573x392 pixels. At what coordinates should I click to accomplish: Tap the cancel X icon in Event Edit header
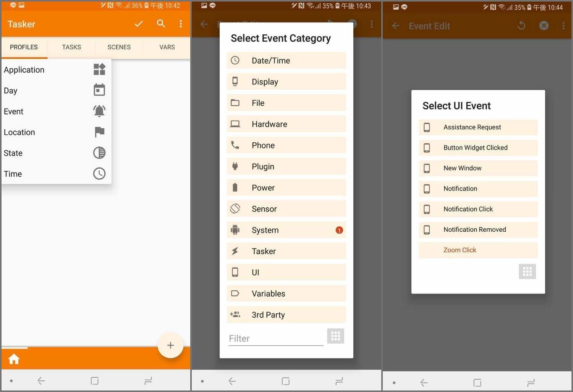click(544, 26)
